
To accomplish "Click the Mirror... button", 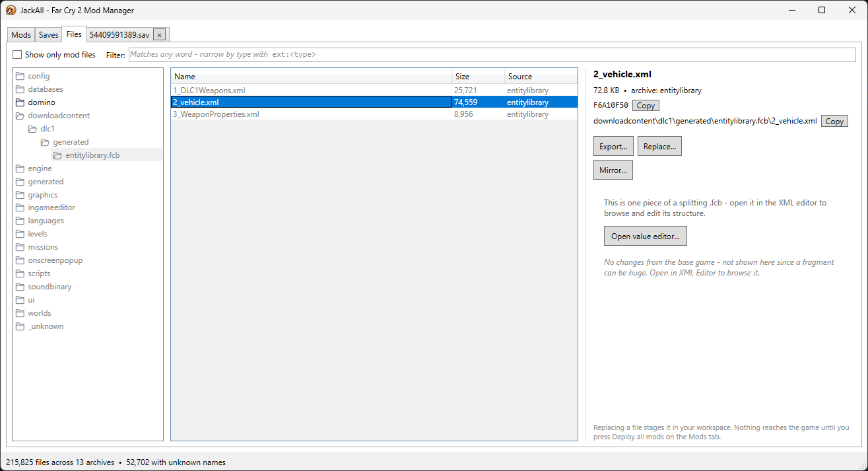I will coord(613,170).
